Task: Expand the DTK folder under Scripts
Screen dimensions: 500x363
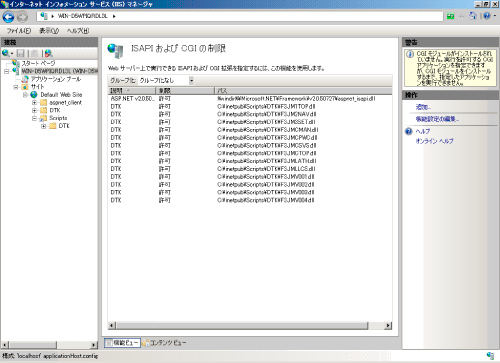Action: [44, 126]
